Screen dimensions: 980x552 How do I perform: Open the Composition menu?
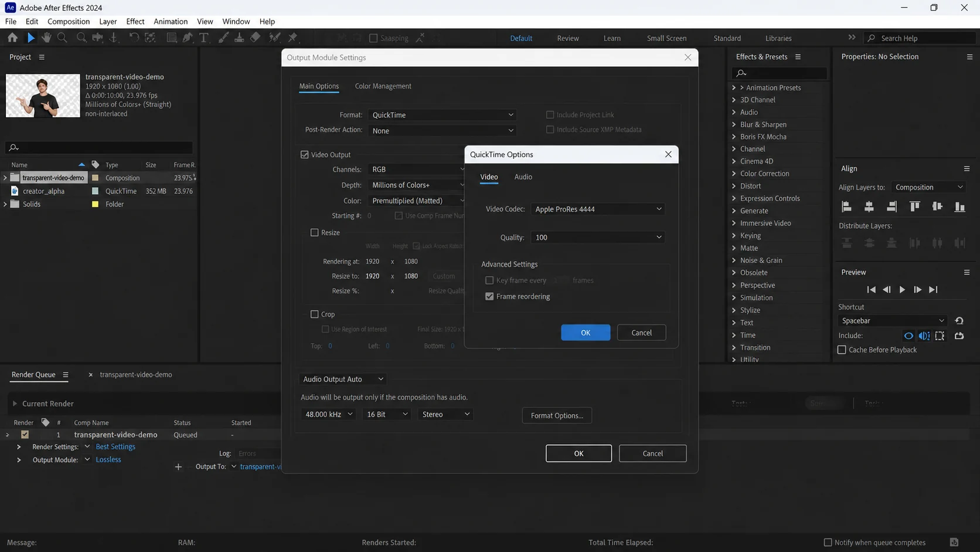pyautogui.click(x=69, y=22)
